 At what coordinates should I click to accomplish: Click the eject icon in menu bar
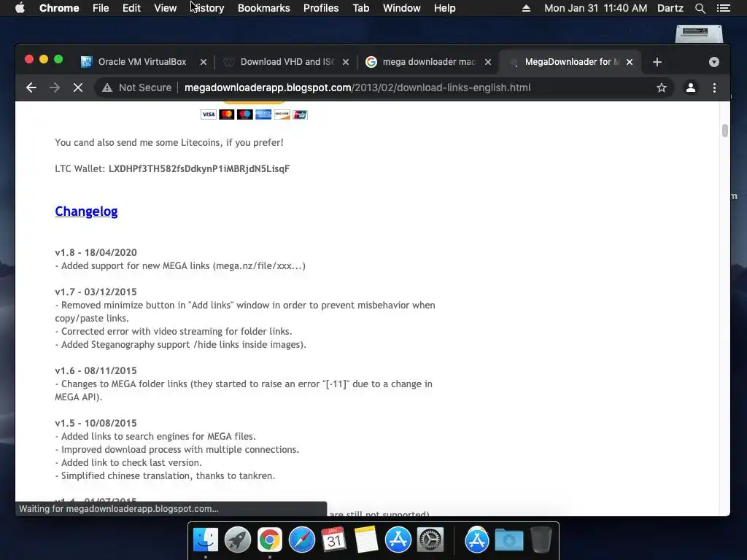pos(526,8)
